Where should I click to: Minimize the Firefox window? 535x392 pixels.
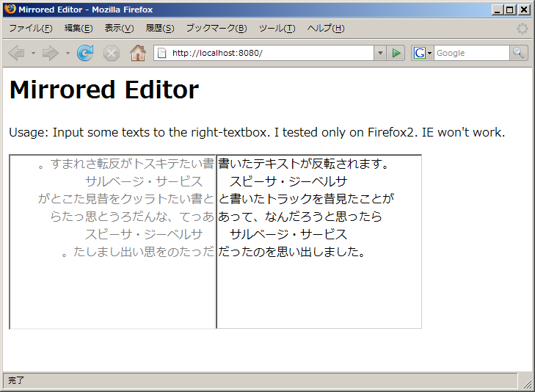pos(497,10)
